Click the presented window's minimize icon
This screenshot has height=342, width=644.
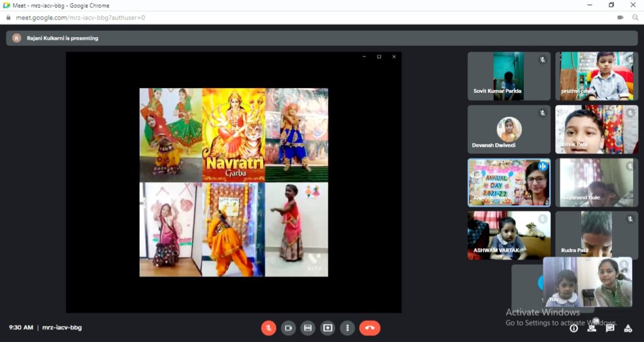[364, 57]
